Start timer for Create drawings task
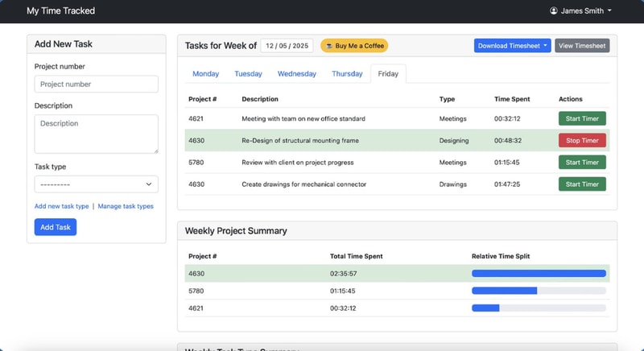This screenshot has width=644, height=351. (x=582, y=184)
